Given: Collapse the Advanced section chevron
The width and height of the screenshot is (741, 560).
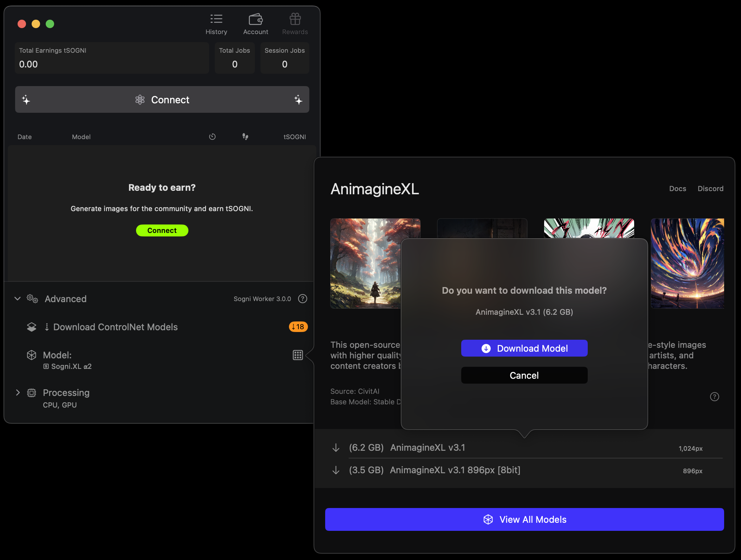Looking at the screenshot, I should pos(18,299).
